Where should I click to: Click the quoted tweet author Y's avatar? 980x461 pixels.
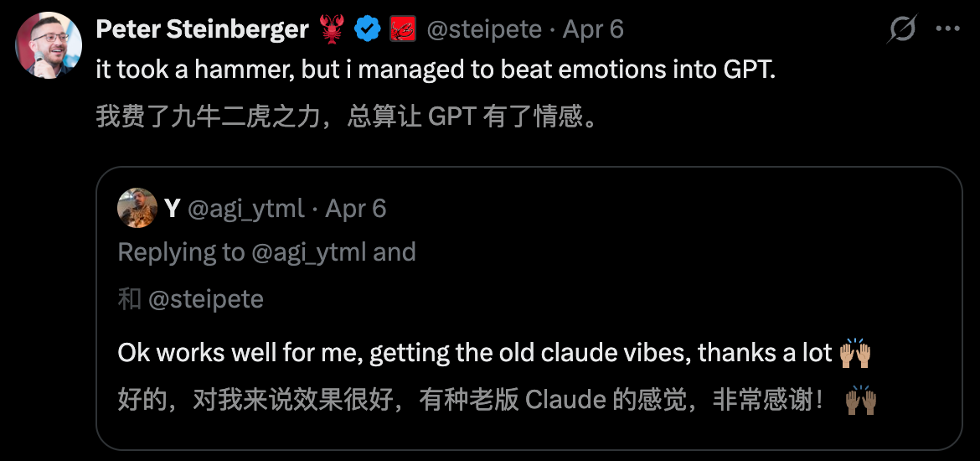pos(137,208)
